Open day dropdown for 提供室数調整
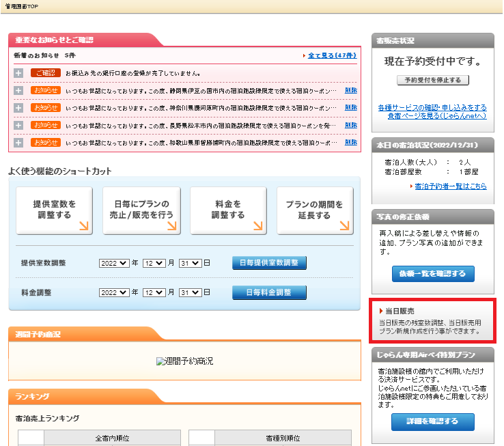 coord(190,263)
